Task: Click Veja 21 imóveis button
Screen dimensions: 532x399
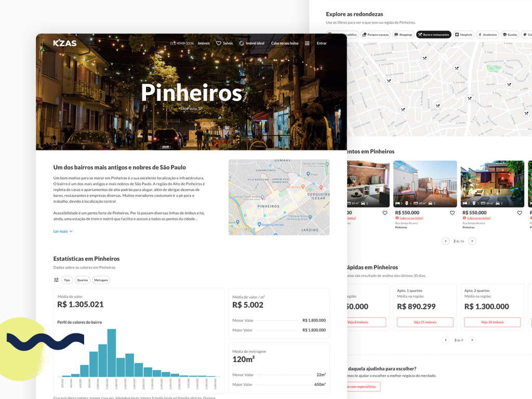Action: (x=425, y=322)
